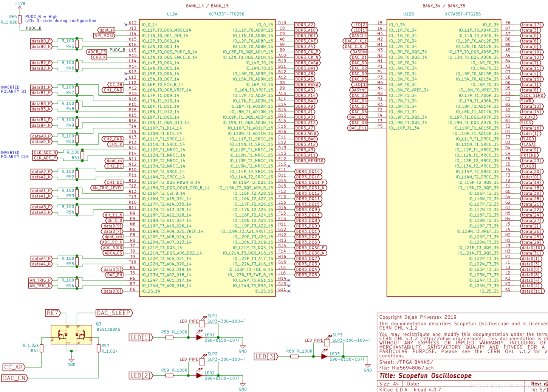Click the DAC_CLK_1 net label
This screenshot has height=392, width=548.
point(355,41)
